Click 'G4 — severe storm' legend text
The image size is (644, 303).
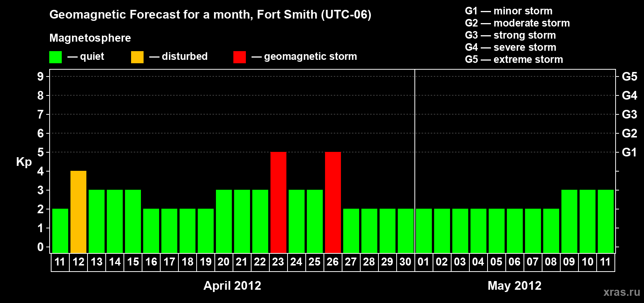tap(510, 47)
